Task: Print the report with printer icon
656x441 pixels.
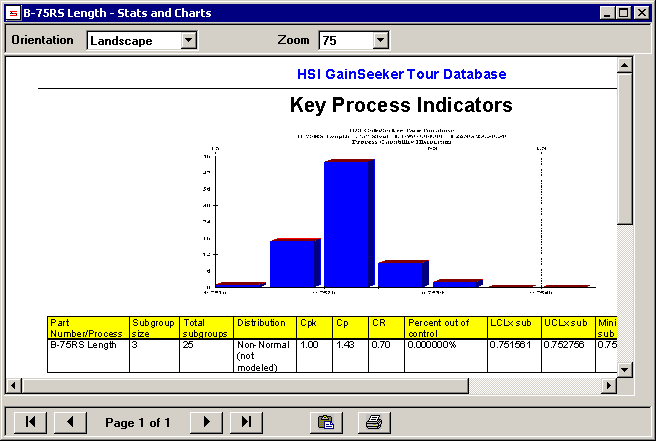Action: coord(373,422)
